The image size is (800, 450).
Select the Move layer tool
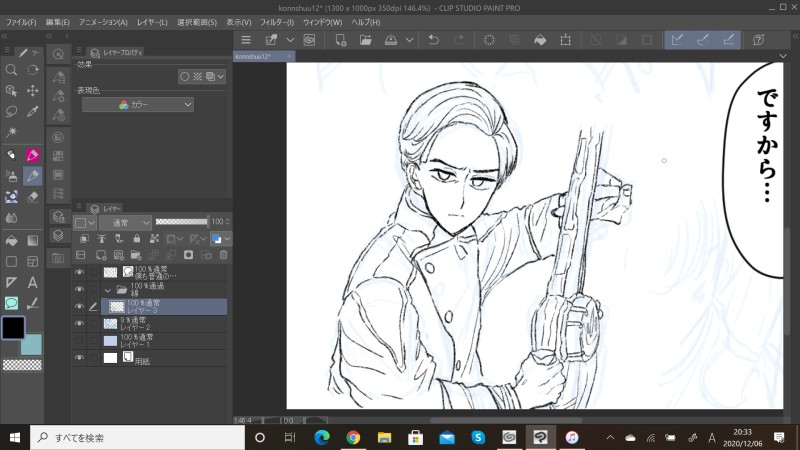pyautogui.click(x=33, y=91)
